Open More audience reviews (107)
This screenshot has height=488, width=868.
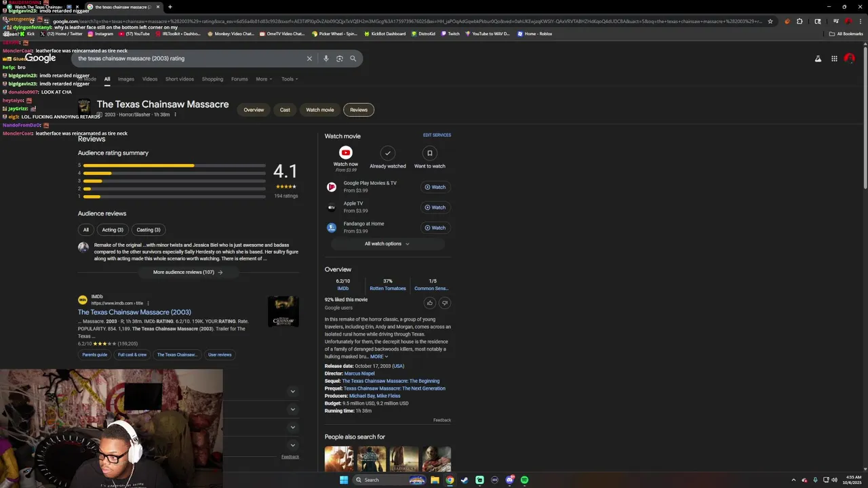click(x=188, y=272)
